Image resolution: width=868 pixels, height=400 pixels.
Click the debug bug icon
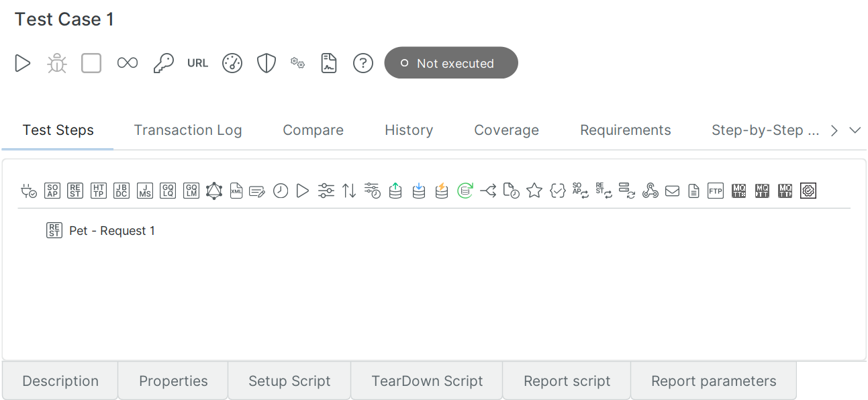click(x=57, y=63)
